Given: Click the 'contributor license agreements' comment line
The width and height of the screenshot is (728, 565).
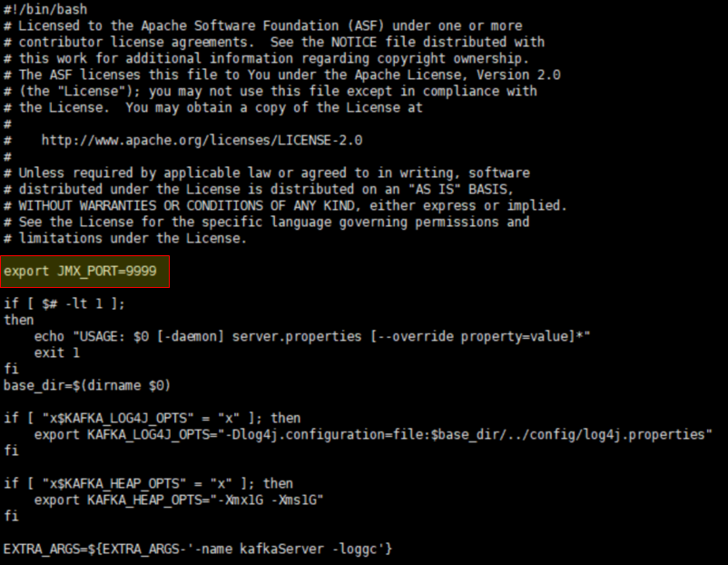Looking at the screenshot, I should (274, 42).
